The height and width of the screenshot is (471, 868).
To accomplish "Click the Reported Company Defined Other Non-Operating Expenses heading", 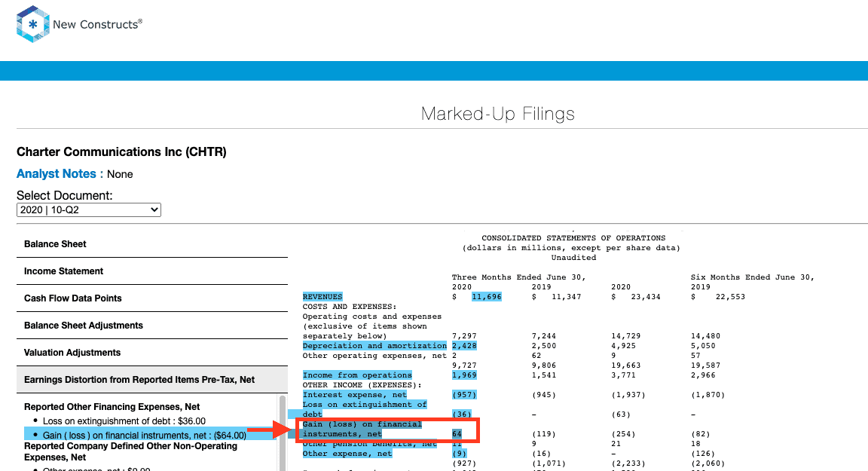I will [130, 451].
